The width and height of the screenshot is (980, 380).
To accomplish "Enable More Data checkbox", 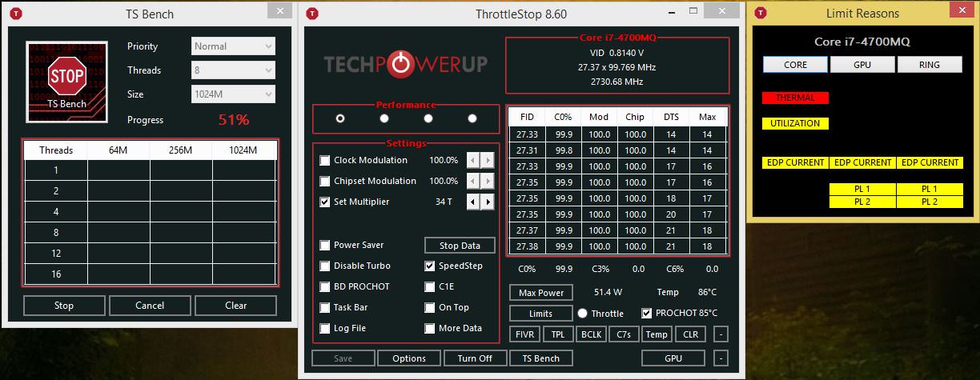I will coord(430,328).
